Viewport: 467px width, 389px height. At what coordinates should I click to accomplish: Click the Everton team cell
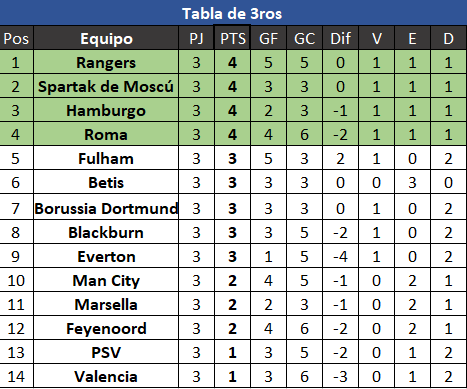tap(106, 256)
